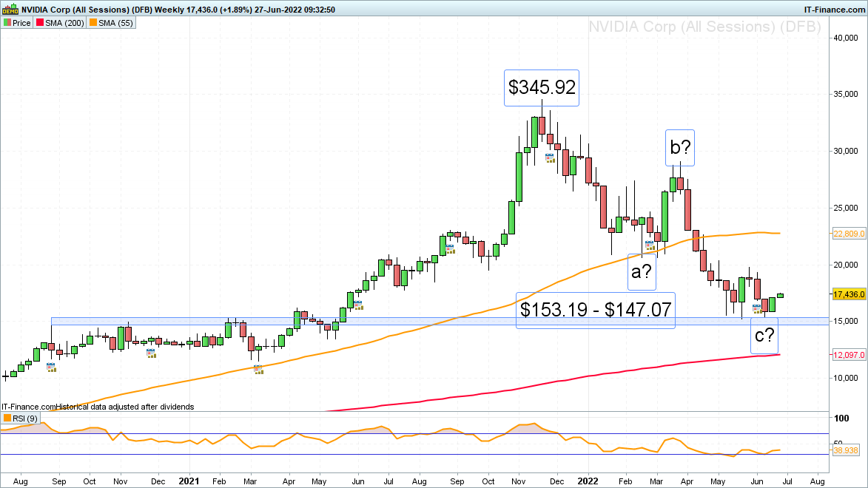This screenshot has width=868, height=488.
Task: Open the event calendar icon below late August 2021 candles
Action: 450,249
